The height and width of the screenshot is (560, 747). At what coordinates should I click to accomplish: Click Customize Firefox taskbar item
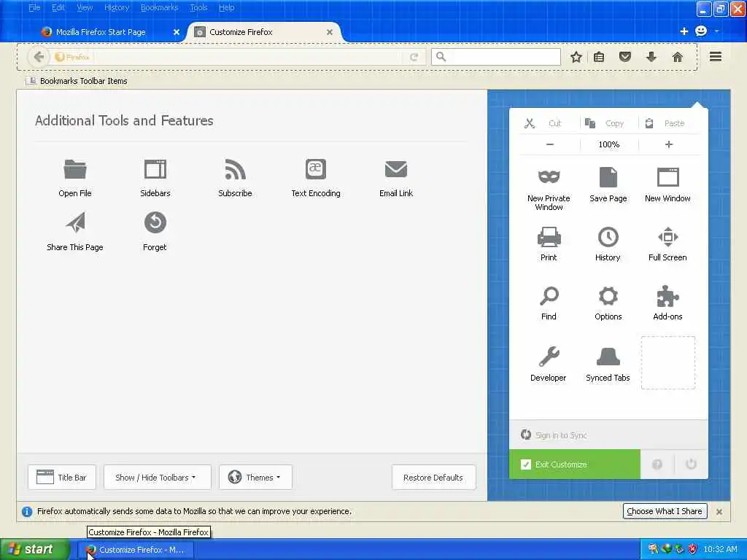[x=136, y=550]
